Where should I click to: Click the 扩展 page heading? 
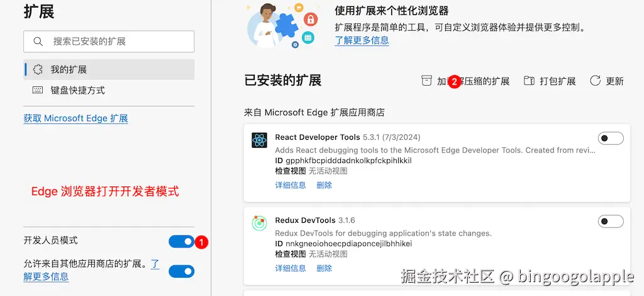click(x=39, y=11)
